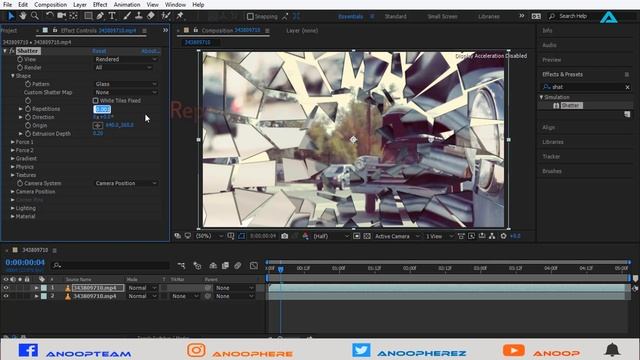This screenshot has width=640, height=360.
Task: Expand the Lighting property group
Action: [13, 208]
